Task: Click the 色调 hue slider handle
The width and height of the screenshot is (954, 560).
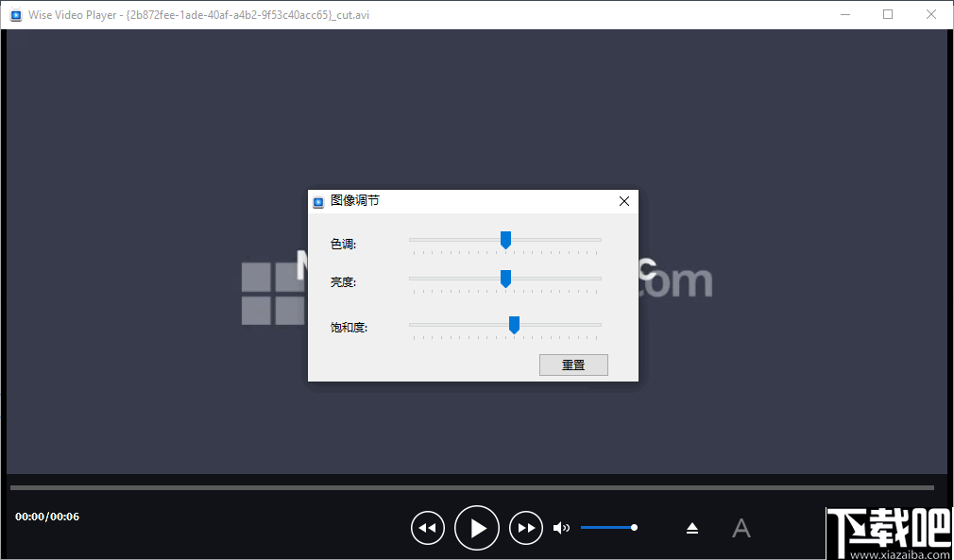Action: click(505, 240)
